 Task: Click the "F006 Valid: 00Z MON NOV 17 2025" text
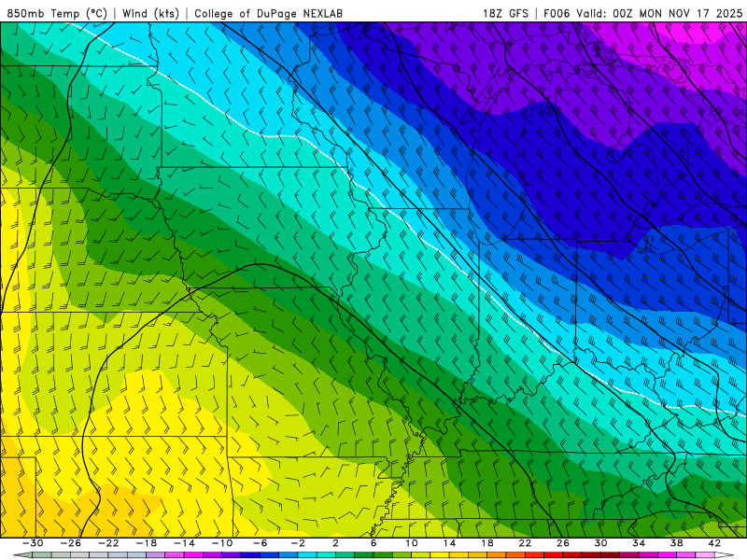642,13
